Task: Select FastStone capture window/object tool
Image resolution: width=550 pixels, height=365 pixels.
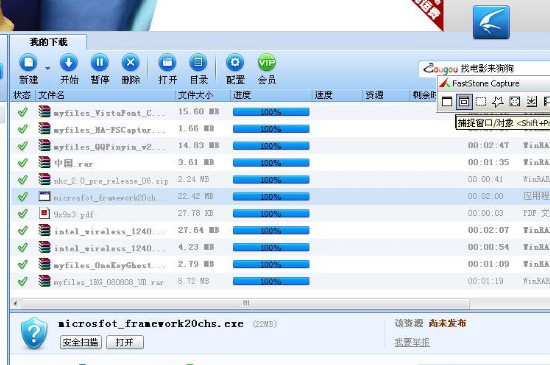Action: click(464, 102)
